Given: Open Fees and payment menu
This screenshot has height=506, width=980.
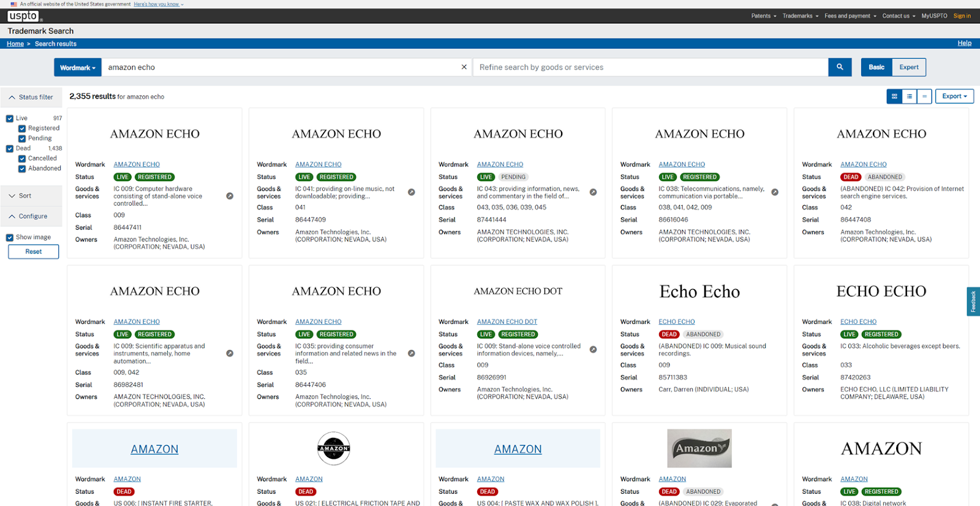Looking at the screenshot, I should tap(850, 16).
